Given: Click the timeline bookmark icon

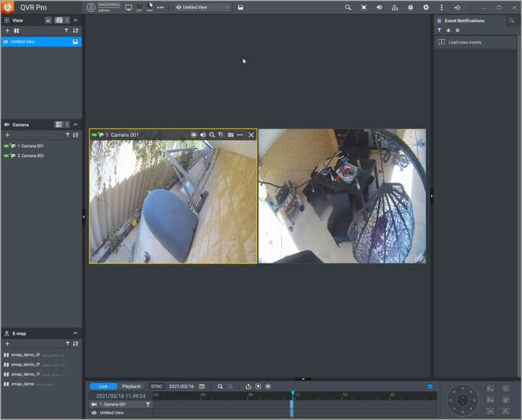Looking at the screenshot, I should tap(258, 386).
